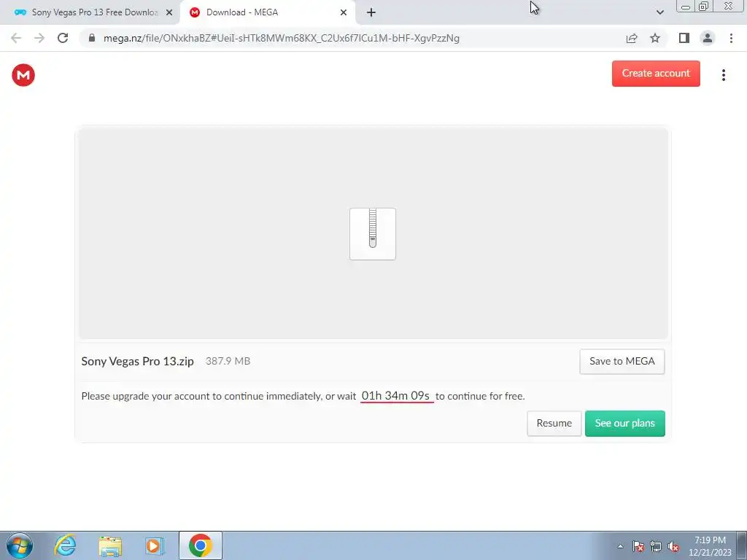Expand the tab search dropdown
Viewport: 747px width, 560px height.
(659, 12)
